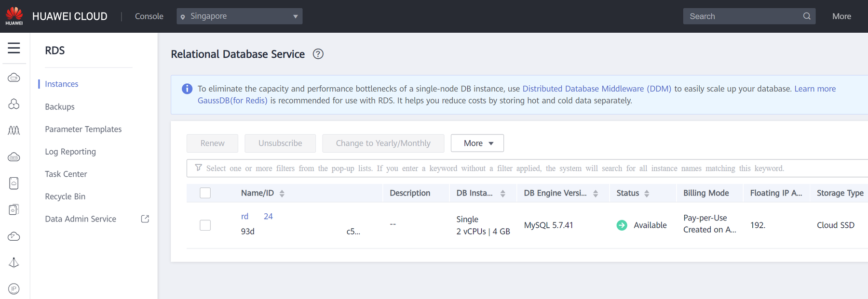Sort by DB Instance type column arrows
This screenshot has width=868, height=299.
click(503, 193)
